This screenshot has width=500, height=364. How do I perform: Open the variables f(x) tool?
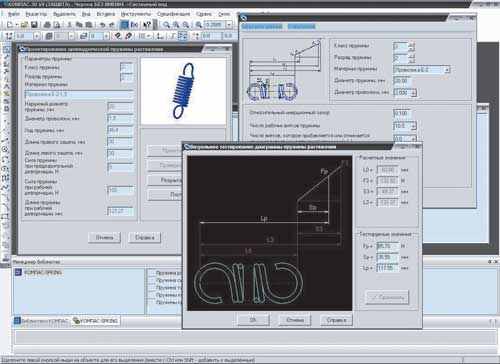pos(134,25)
